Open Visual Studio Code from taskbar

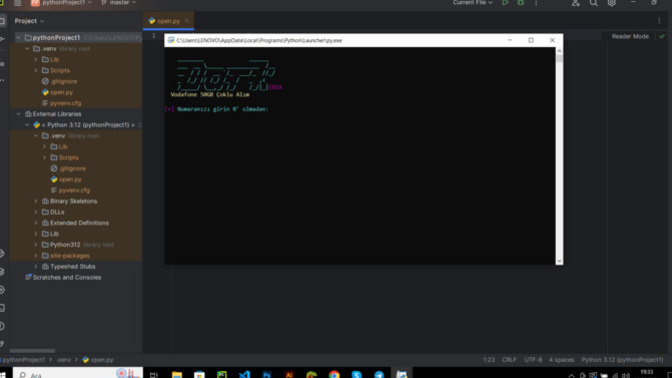point(244,375)
